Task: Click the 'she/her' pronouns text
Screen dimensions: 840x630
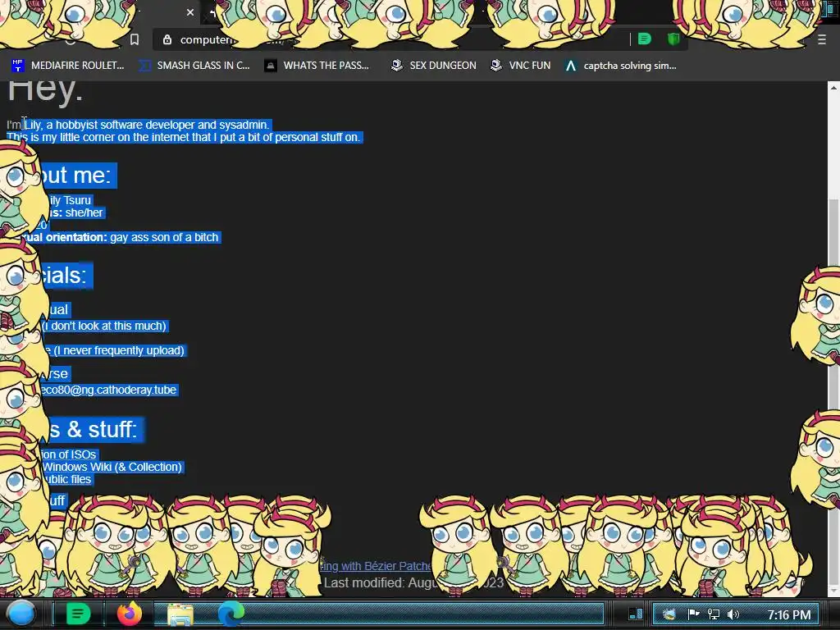Action: [x=84, y=212]
